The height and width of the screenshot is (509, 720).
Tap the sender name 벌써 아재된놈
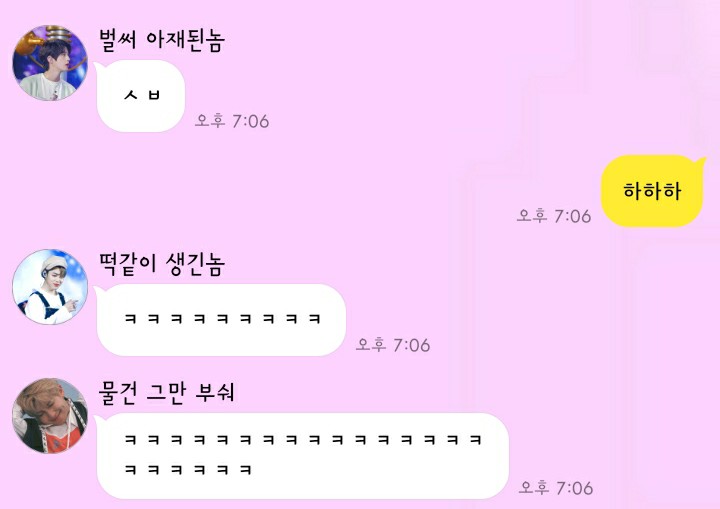(x=162, y=40)
